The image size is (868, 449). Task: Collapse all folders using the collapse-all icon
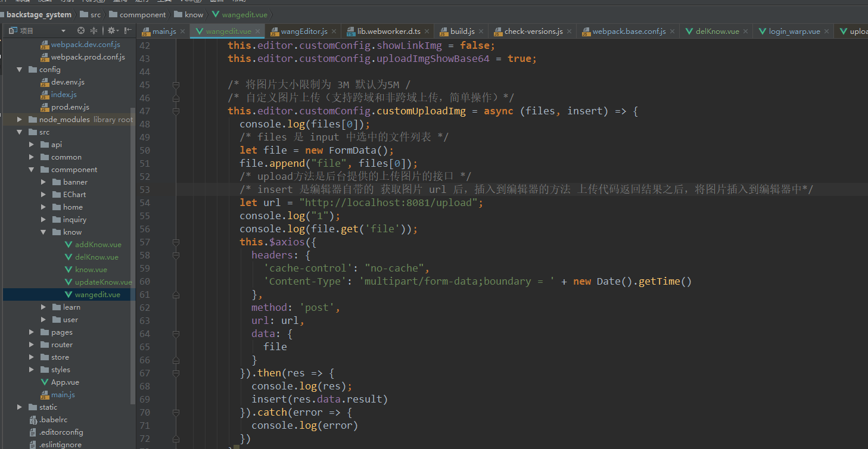coord(94,31)
